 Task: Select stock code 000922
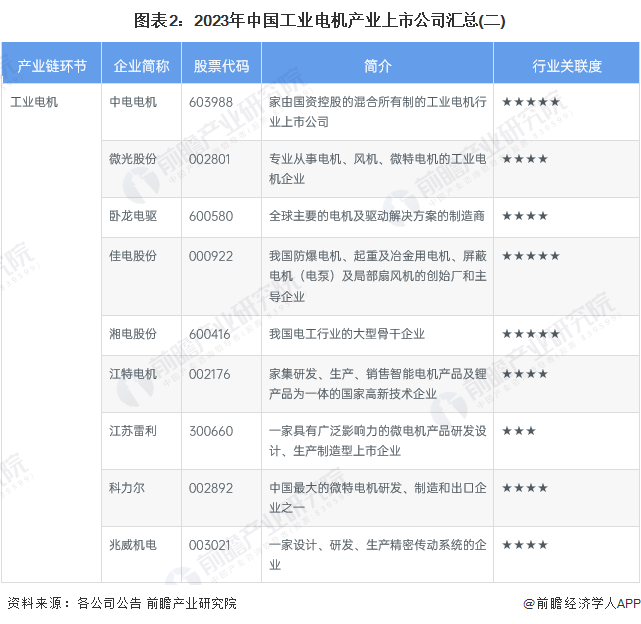tap(211, 256)
